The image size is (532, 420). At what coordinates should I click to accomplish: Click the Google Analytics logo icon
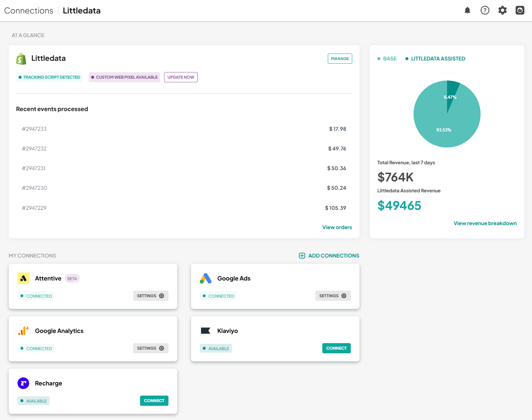tap(23, 331)
